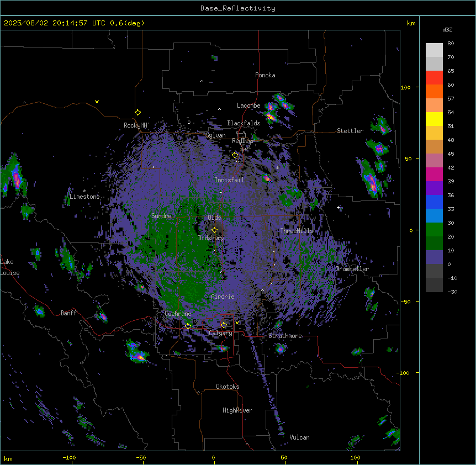476x465 pixels.
Task: Click the Olds label
Action: pos(214,218)
